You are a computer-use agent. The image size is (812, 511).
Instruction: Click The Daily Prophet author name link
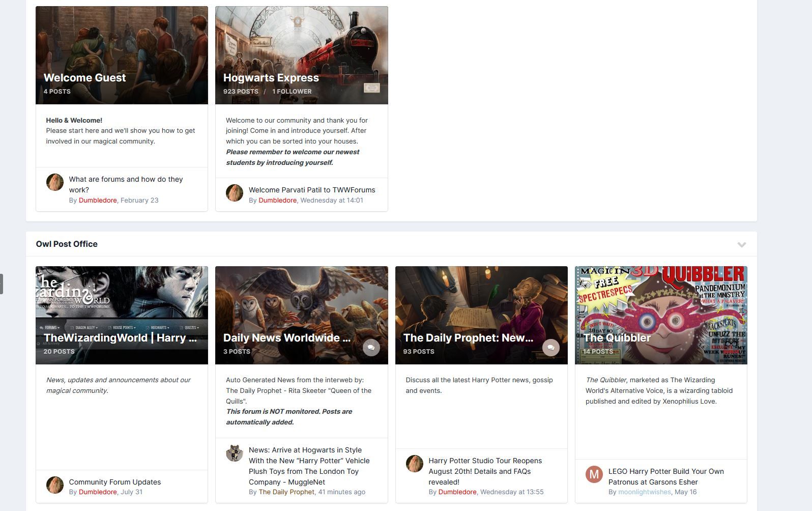click(286, 492)
